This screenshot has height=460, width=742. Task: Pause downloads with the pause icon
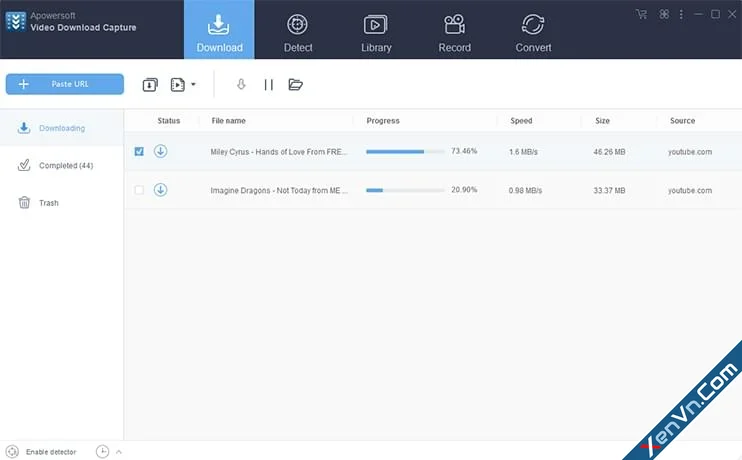click(268, 85)
